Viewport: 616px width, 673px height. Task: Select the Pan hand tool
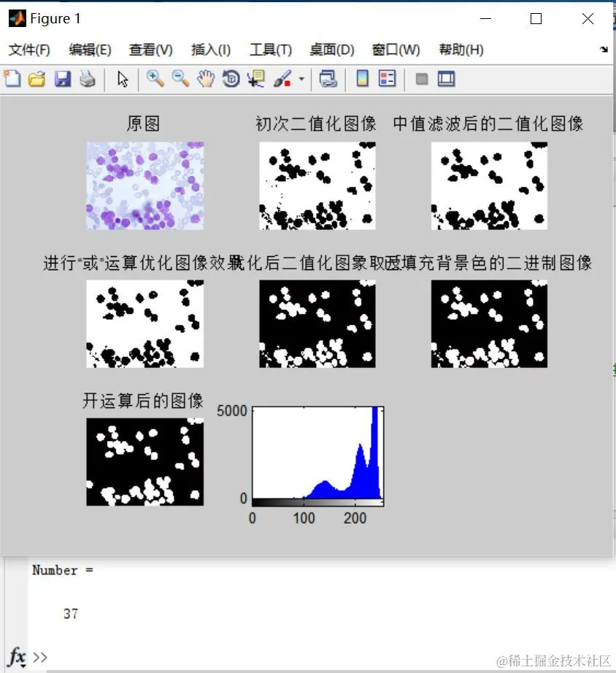[x=206, y=79]
